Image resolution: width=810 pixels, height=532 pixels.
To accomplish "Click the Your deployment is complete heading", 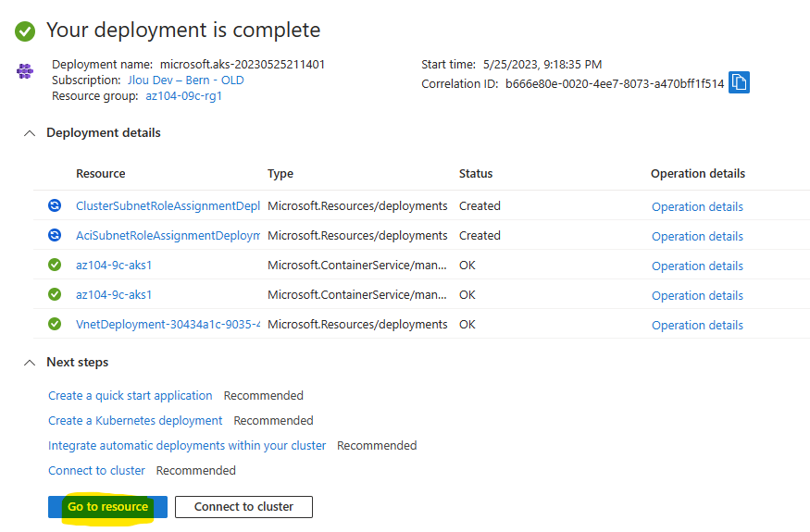I will tap(183, 30).
